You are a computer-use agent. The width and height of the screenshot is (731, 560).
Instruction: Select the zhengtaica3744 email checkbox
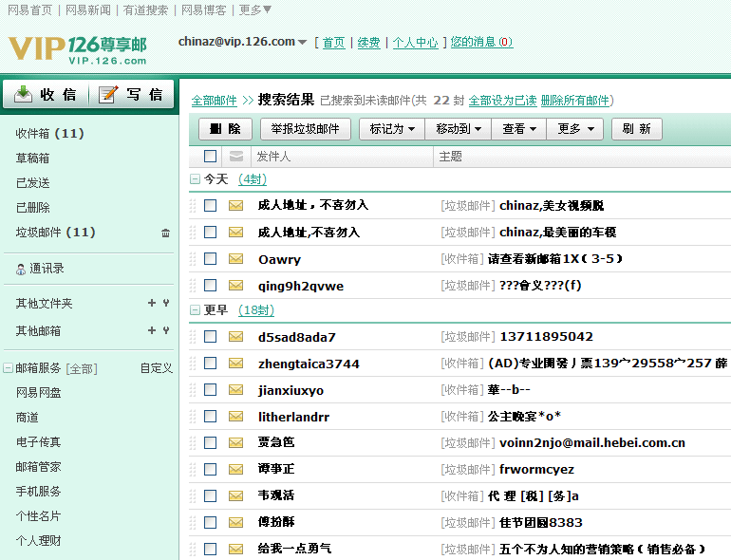coord(210,364)
